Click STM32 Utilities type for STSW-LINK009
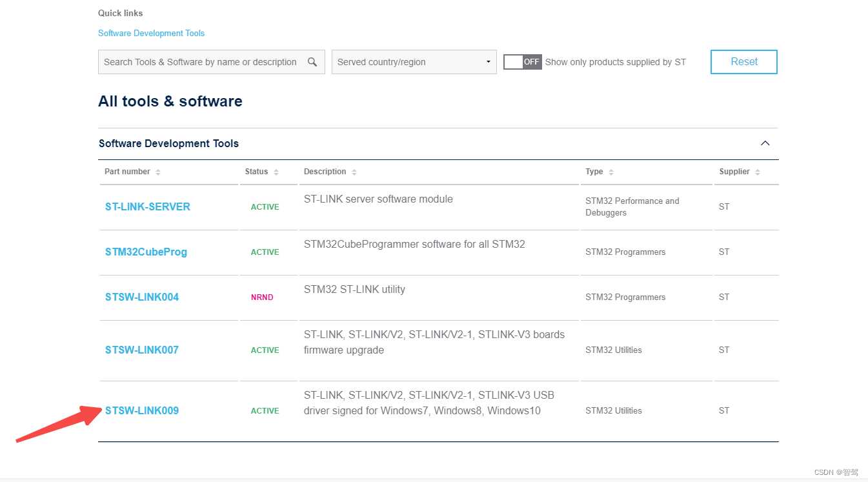Image resolution: width=868 pixels, height=482 pixels. [x=614, y=411]
